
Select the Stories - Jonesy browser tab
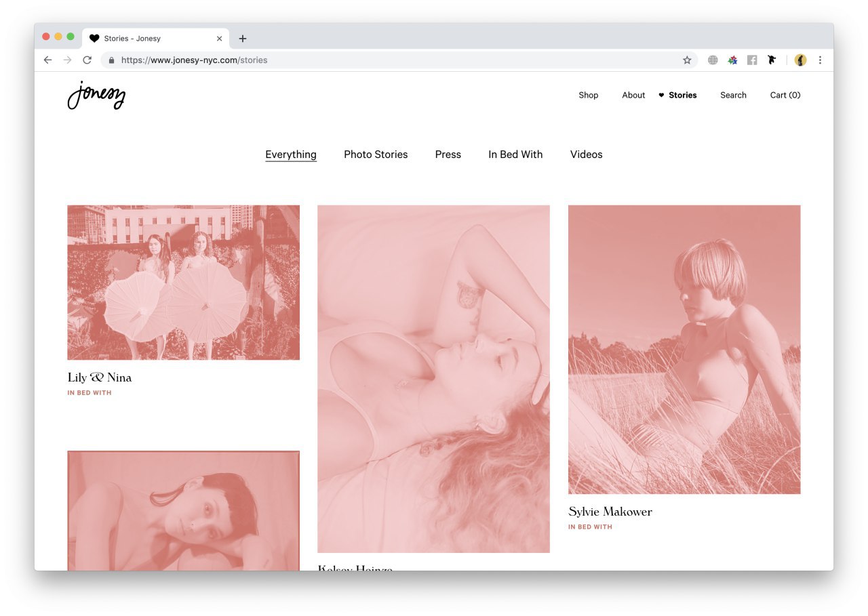pyautogui.click(x=156, y=39)
